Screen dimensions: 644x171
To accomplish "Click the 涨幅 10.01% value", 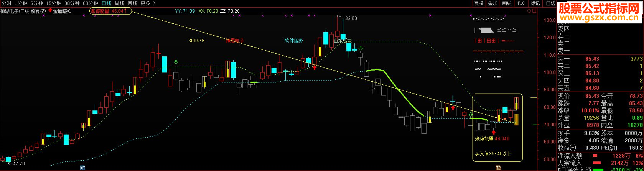I will 591,111.
